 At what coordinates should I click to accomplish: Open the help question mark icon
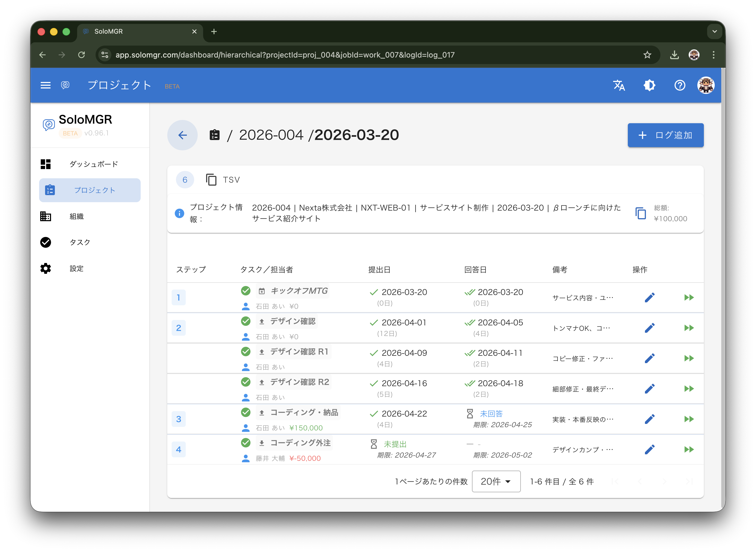680,85
